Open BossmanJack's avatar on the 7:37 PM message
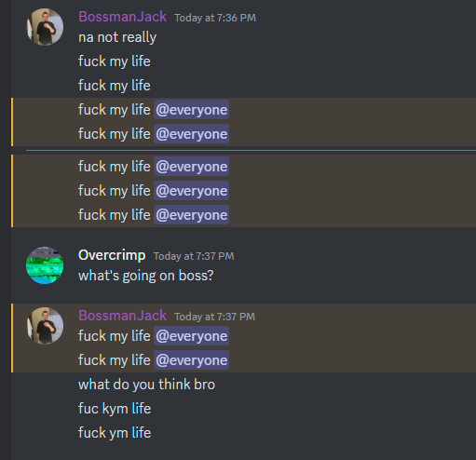 pyautogui.click(x=45, y=326)
